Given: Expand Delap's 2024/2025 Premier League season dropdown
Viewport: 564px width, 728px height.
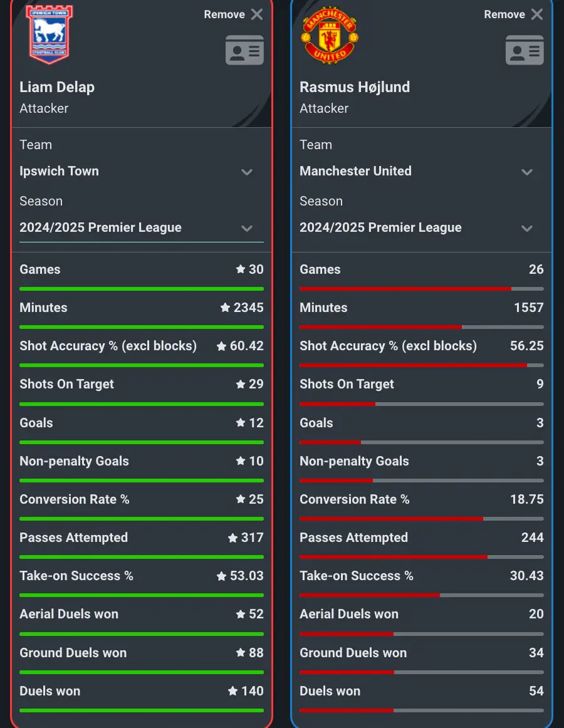Looking at the screenshot, I should (246, 228).
